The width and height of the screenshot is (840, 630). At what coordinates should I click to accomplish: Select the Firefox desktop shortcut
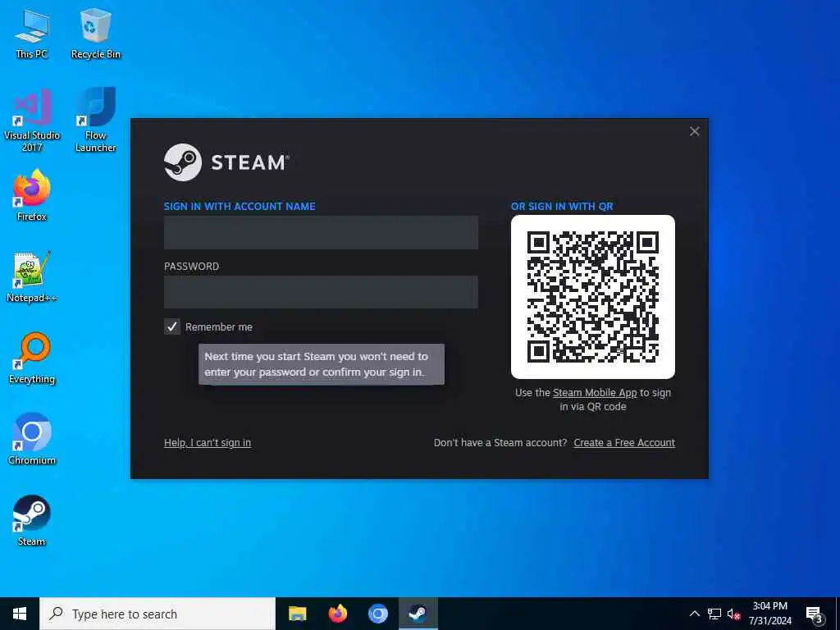click(x=32, y=195)
